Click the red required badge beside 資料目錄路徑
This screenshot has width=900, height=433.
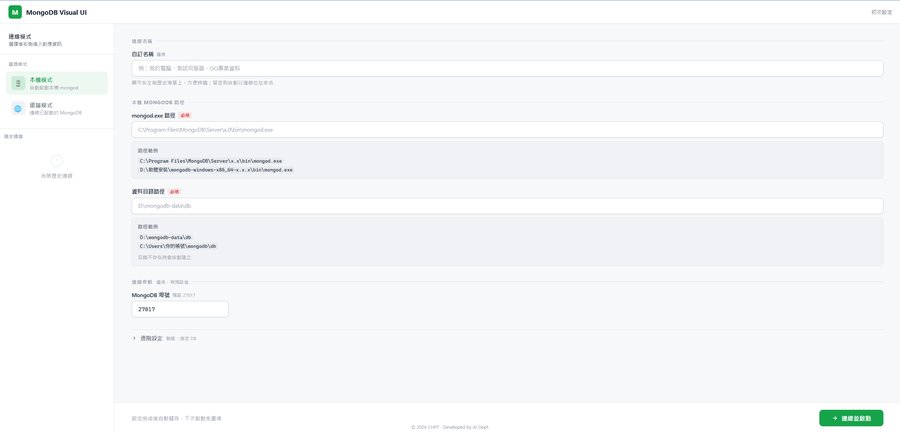[x=174, y=192]
